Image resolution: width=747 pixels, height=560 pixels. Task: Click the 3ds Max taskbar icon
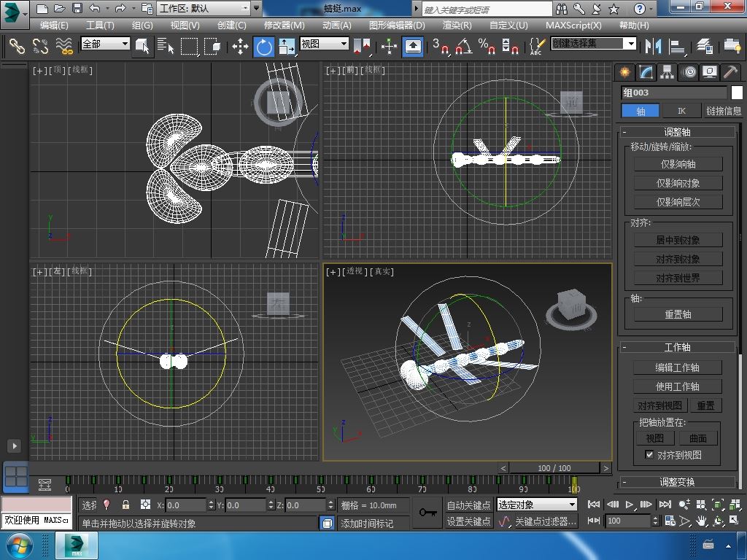click(x=77, y=545)
